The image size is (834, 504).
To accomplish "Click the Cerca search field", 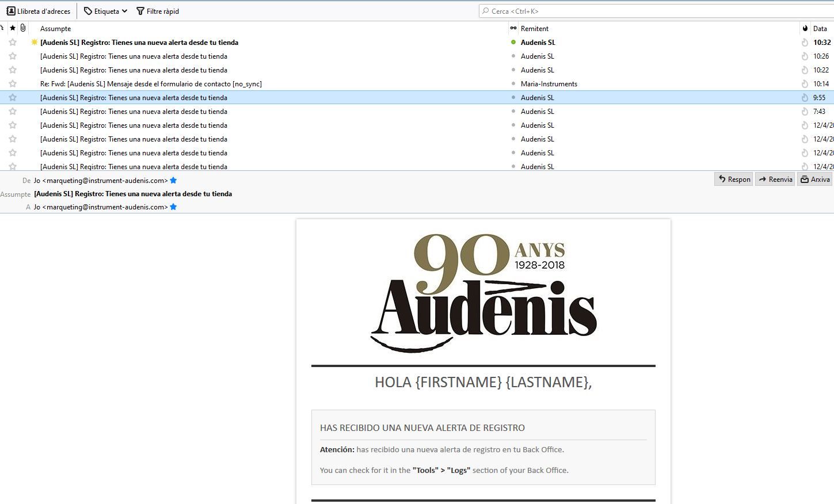I will click(x=656, y=11).
